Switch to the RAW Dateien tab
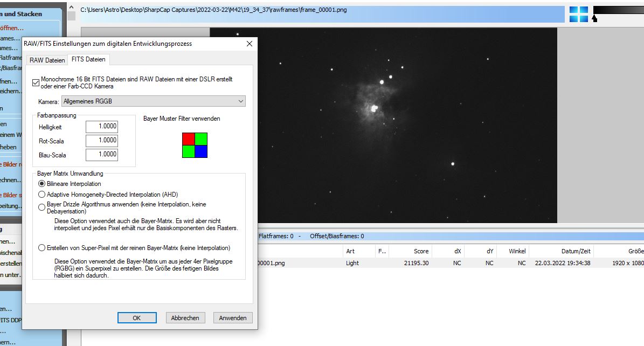Screen dimensions: 644x346 click(x=47, y=60)
